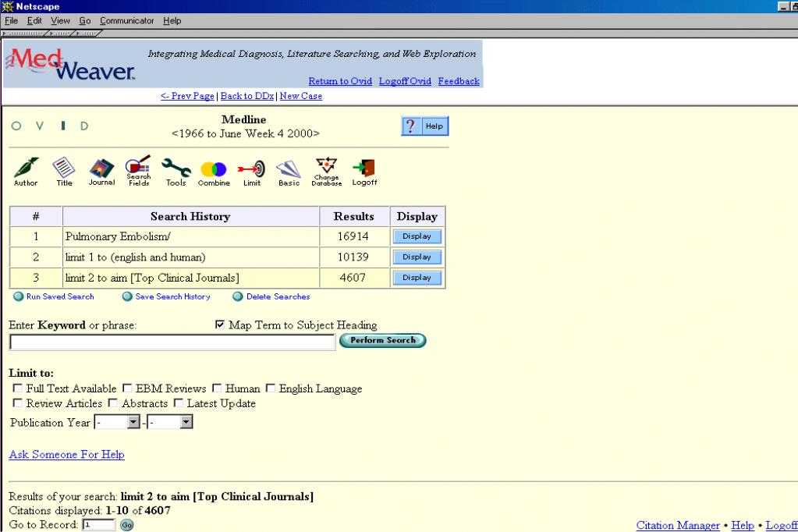The height and width of the screenshot is (532, 798).
Task: Open the Tools wrench icon
Action: point(176,172)
